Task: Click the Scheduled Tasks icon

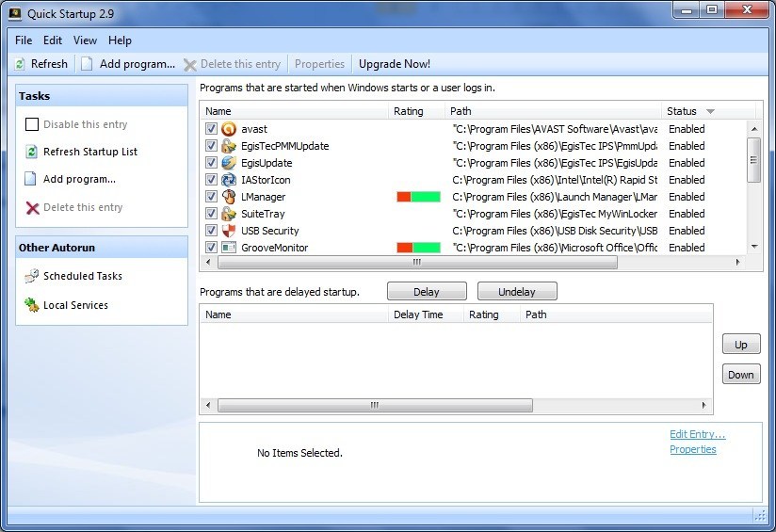Action: click(32, 276)
